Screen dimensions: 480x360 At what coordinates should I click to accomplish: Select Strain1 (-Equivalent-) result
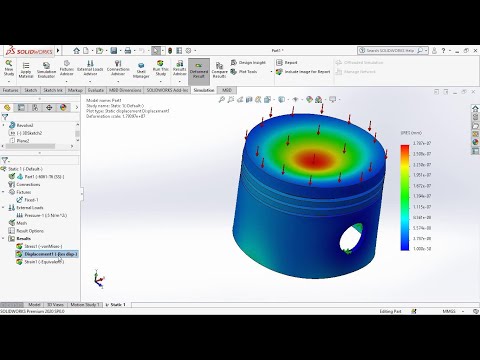tap(40, 262)
